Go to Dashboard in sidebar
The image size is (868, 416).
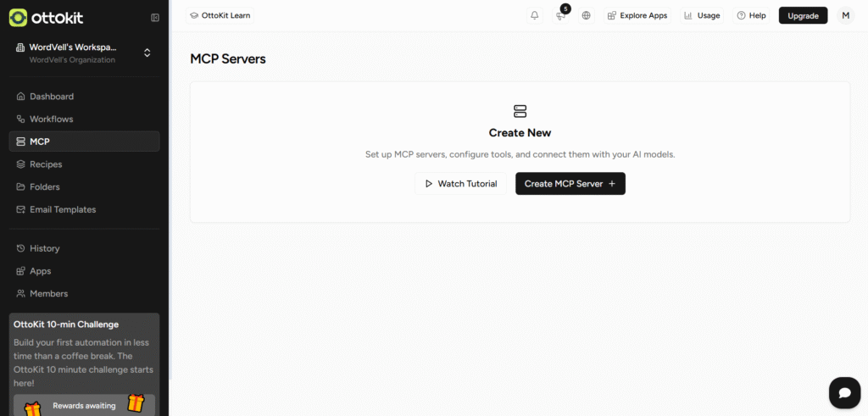pyautogui.click(x=84, y=97)
